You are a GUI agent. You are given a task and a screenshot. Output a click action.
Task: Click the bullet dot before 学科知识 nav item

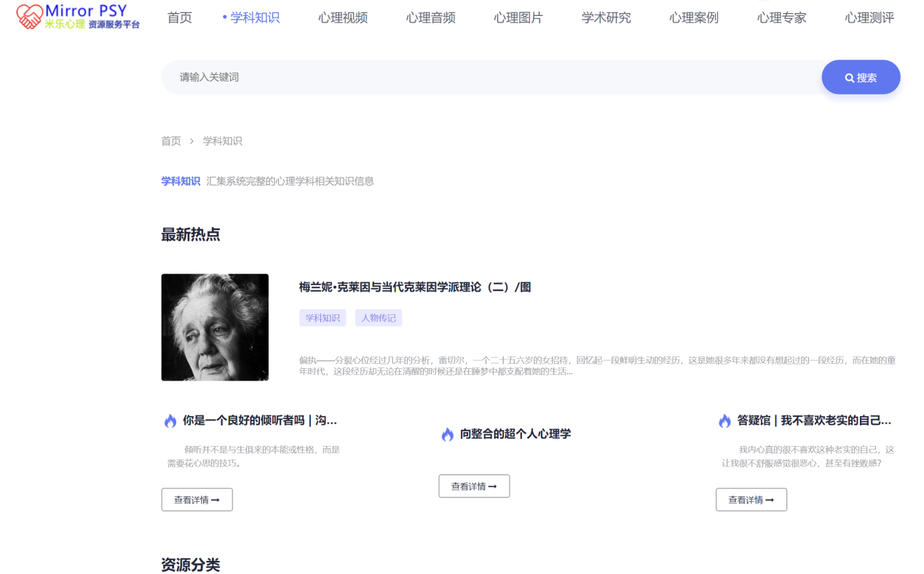tap(225, 15)
